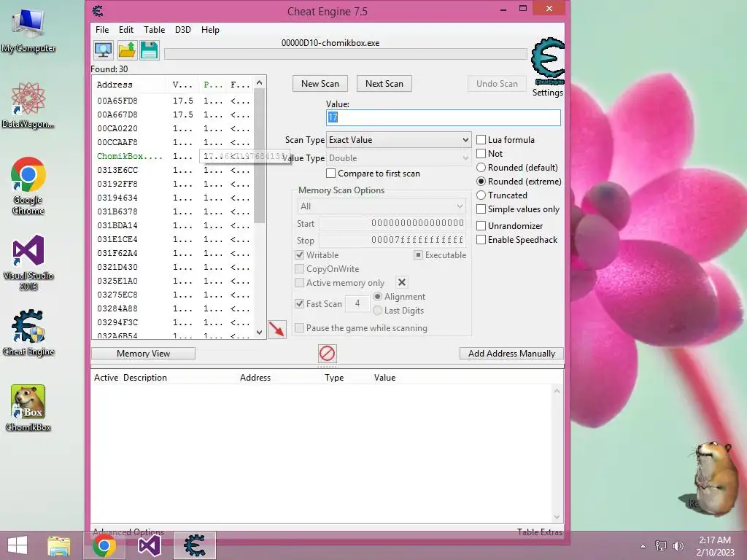This screenshot has width=747, height=560.
Task: Click the Description column header
Action: point(145,377)
